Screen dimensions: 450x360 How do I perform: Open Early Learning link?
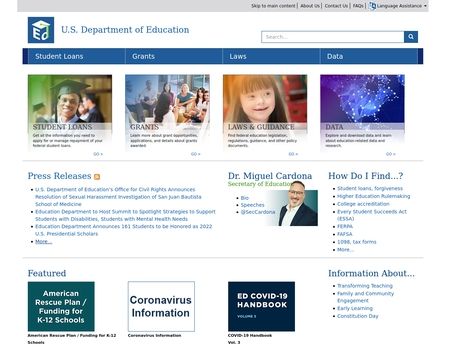[355, 308]
